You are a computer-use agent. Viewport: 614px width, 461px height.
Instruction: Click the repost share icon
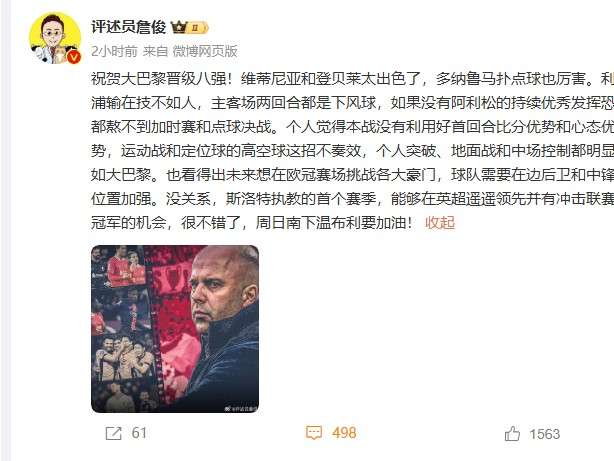click(114, 433)
